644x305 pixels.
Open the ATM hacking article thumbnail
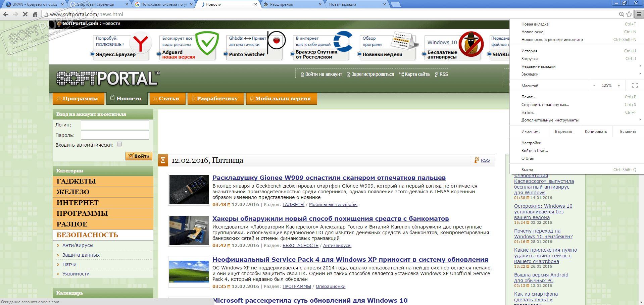click(189, 231)
